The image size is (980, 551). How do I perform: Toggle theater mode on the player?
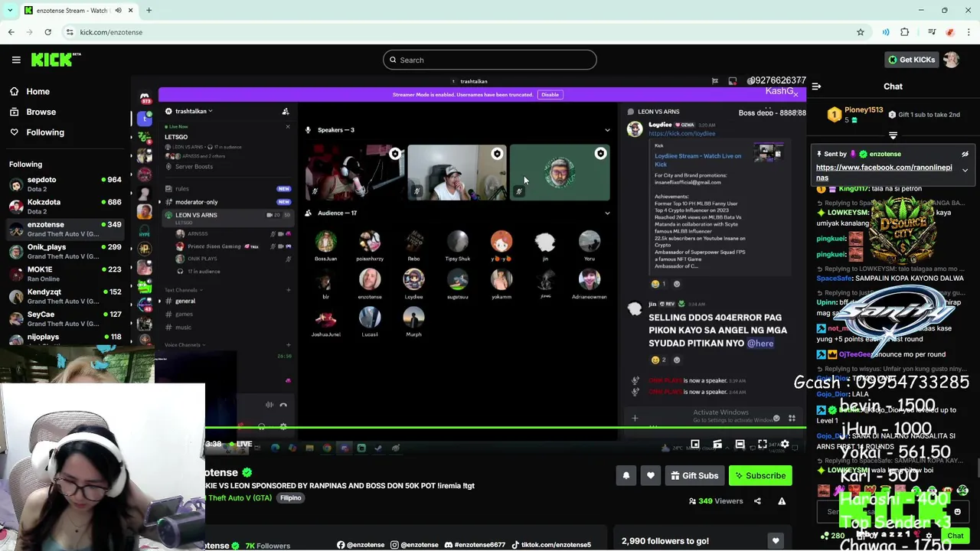tap(740, 444)
